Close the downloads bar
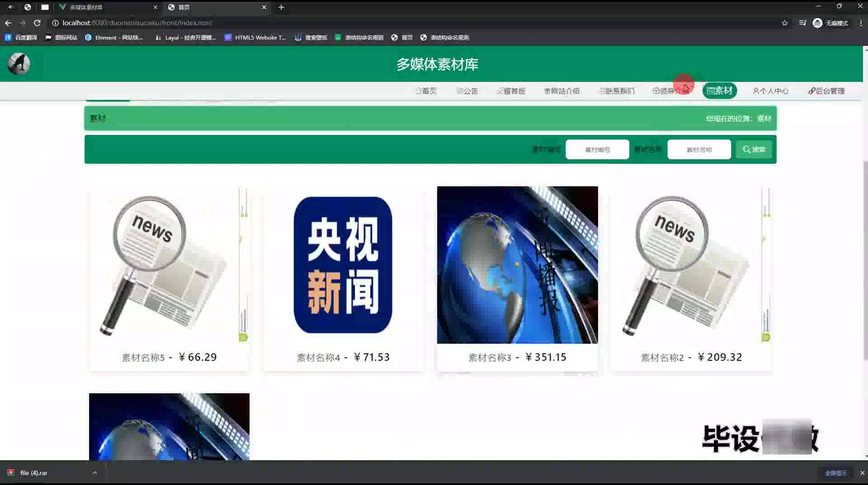The height and width of the screenshot is (485, 868). 862,473
